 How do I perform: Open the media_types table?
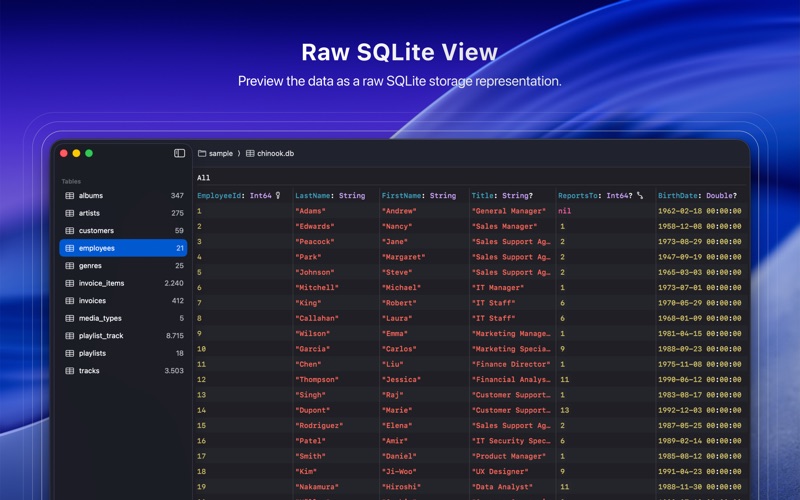pos(123,318)
